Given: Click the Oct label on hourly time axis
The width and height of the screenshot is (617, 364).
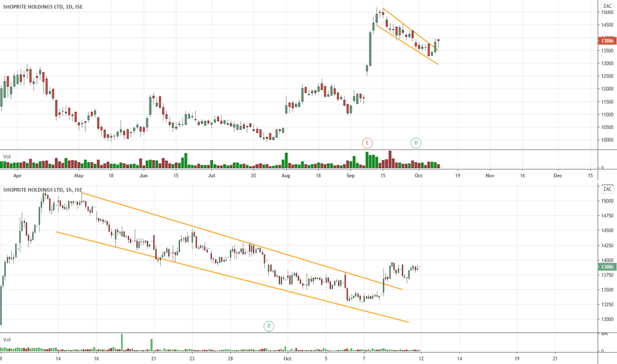Looking at the screenshot, I should [287, 359].
